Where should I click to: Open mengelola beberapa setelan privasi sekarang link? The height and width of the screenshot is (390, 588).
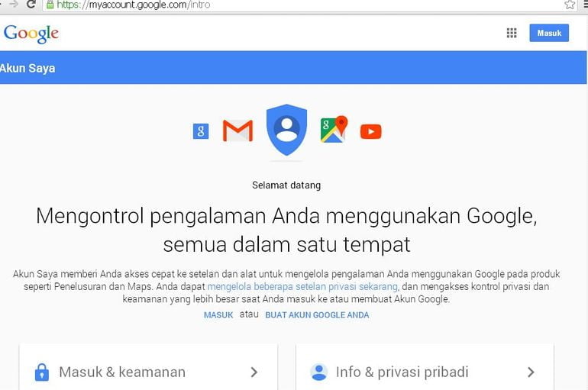[302, 287]
